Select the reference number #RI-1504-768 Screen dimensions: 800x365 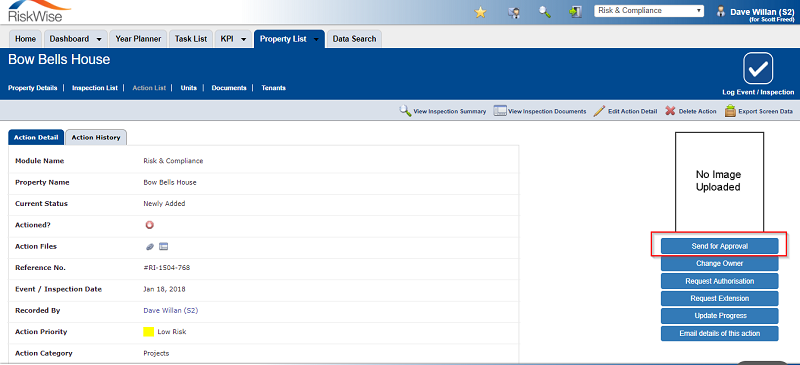(x=167, y=267)
